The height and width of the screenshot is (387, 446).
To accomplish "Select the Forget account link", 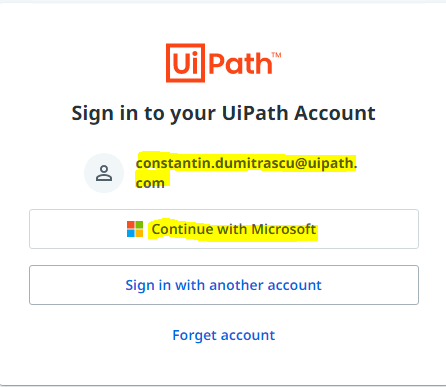I will (224, 335).
